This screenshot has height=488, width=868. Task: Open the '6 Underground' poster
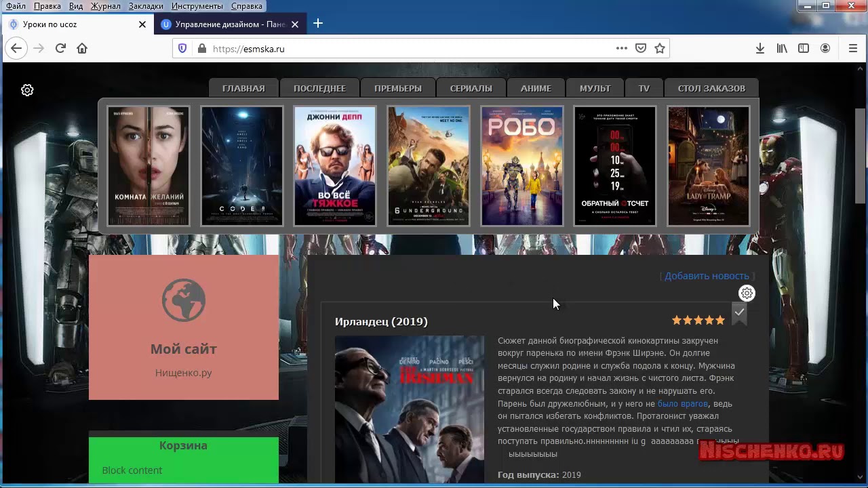[x=429, y=166]
